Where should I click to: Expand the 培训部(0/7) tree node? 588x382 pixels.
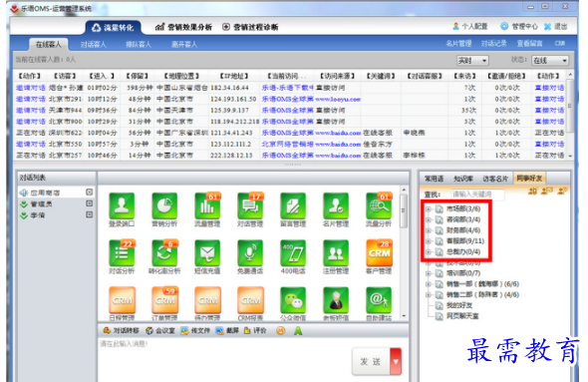pos(428,273)
